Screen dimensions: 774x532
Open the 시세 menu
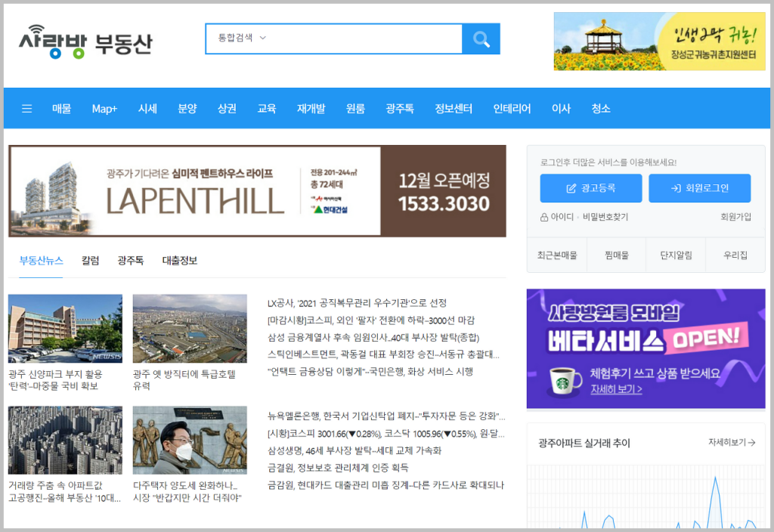147,109
